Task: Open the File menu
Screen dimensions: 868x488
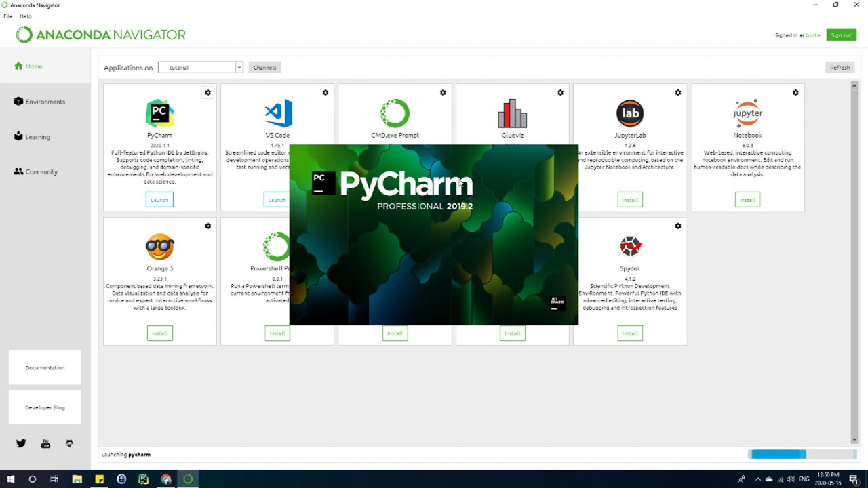Action: tap(8, 16)
